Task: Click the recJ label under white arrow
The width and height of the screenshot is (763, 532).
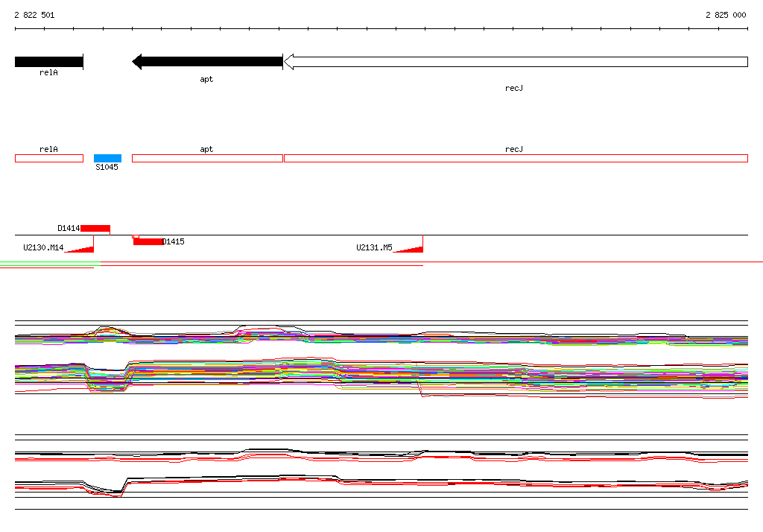Action: coord(514,88)
